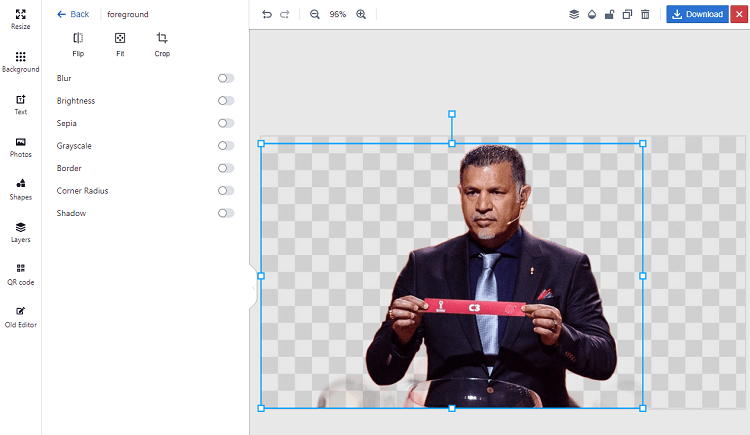Zoom out of the canvas
This screenshot has height=435, width=750.
click(x=314, y=14)
